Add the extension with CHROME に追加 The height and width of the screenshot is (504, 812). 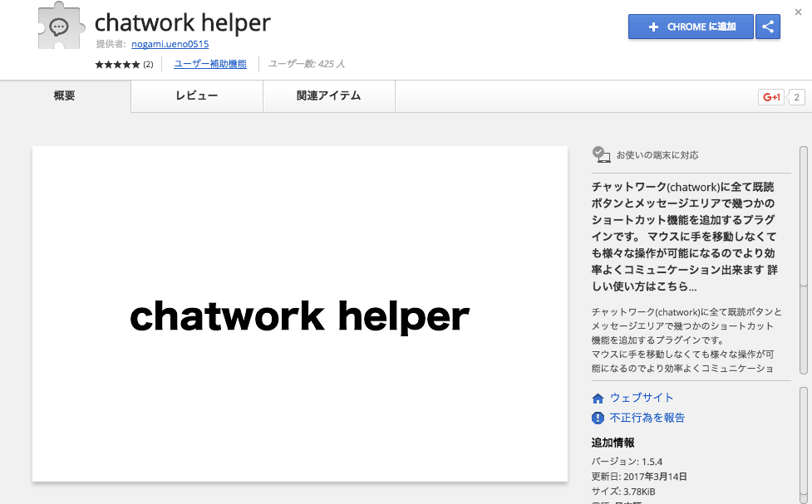pyautogui.click(x=691, y=27)
